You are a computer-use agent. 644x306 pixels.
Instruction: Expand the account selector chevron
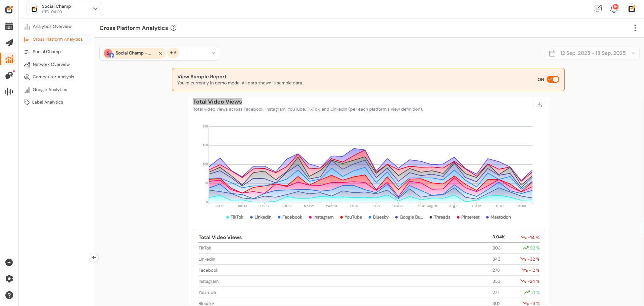point(213,53)
